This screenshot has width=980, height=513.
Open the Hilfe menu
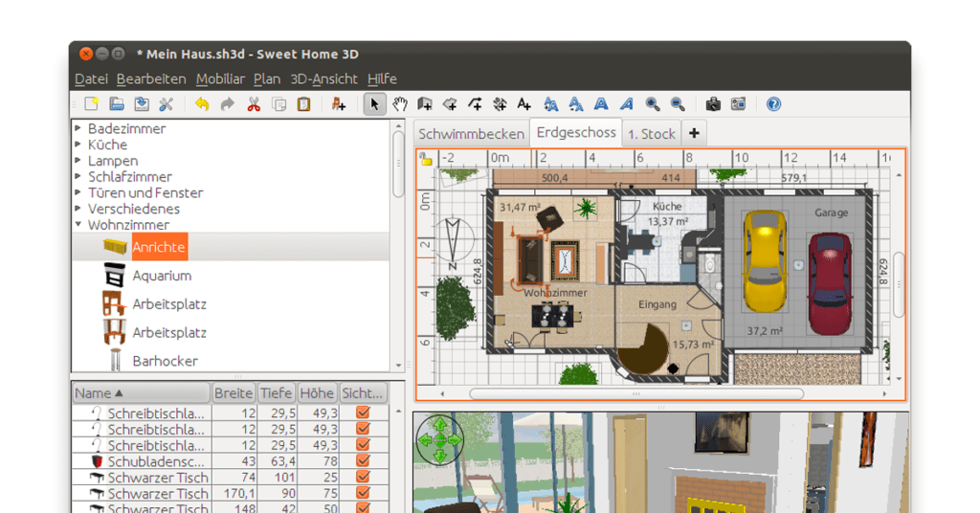point(382,78)
